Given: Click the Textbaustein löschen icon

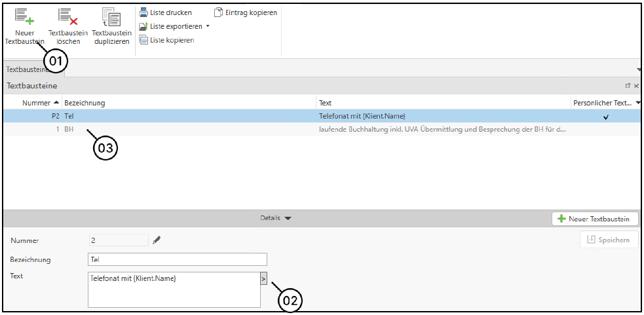Looking at the screenshot, I should (x=67, y=17).
